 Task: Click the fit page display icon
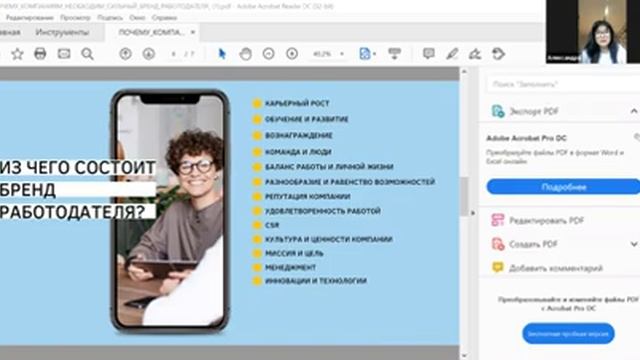coord(364,54)
